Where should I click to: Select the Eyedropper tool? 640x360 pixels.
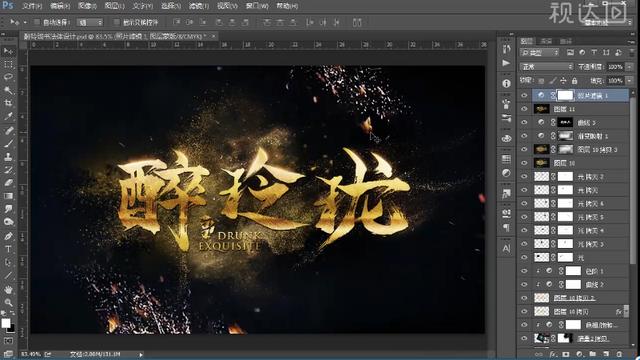pos(8,117)
